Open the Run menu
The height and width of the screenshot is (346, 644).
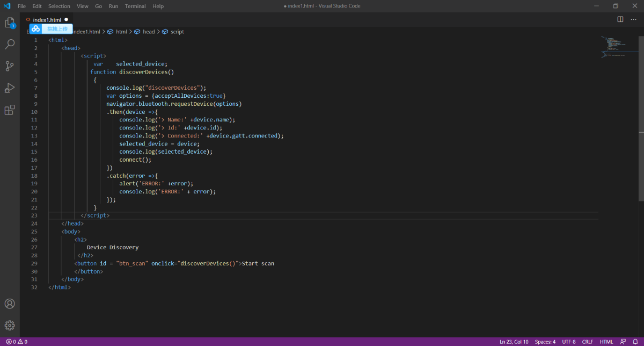coord(113,6)
